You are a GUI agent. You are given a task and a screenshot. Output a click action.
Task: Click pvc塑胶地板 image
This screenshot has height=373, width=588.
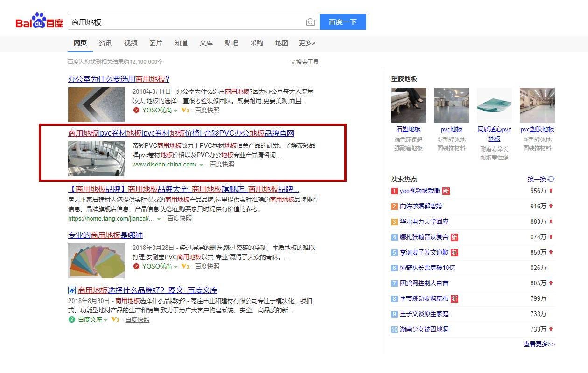tap(537, 105)
